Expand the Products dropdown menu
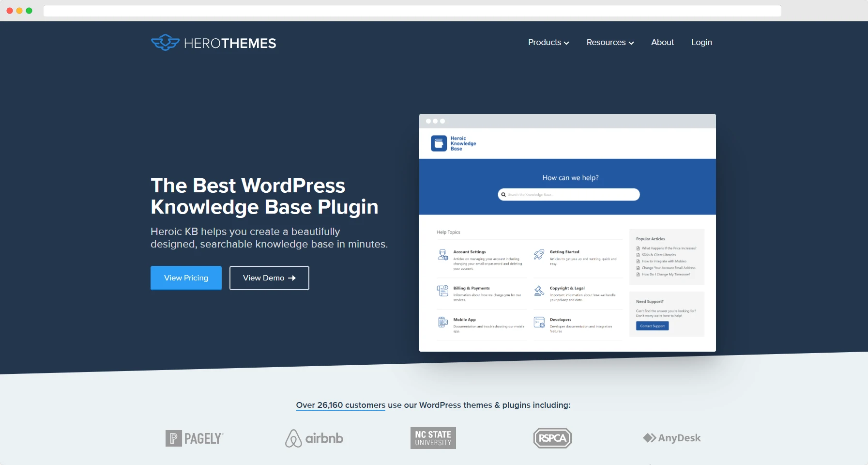 [x=548, y=43]
